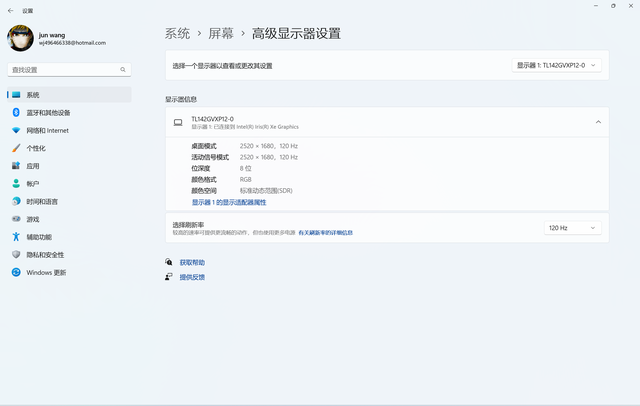Click the 个性化 paintbrush icon
This screenshot has height=406, width=640.
(16, 148)
